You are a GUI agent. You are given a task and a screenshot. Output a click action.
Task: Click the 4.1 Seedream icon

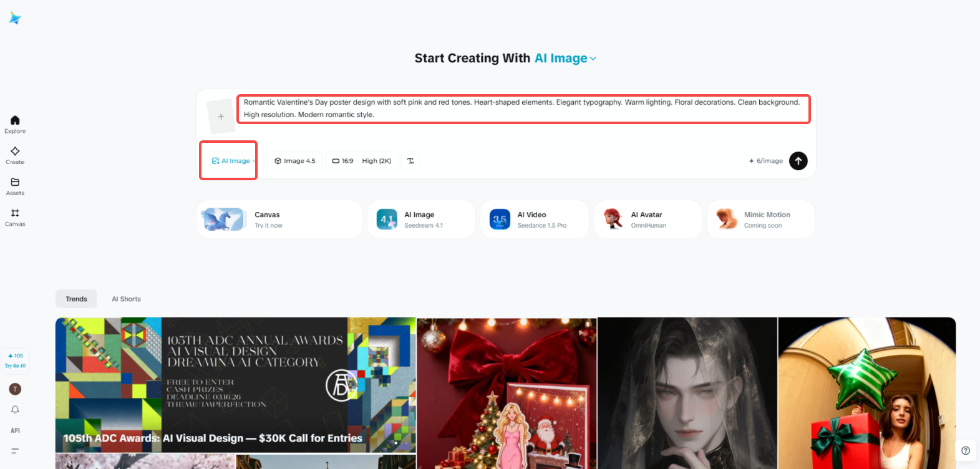387,220
